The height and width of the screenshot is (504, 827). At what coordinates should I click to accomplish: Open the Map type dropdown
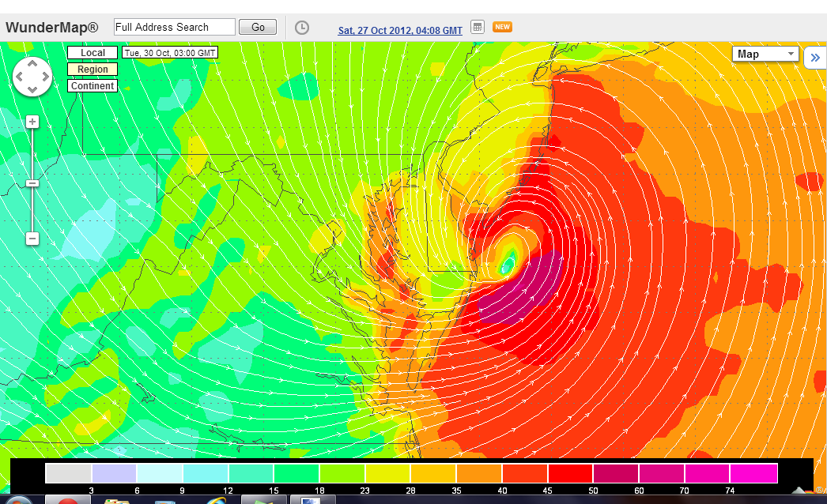point(765,55)
